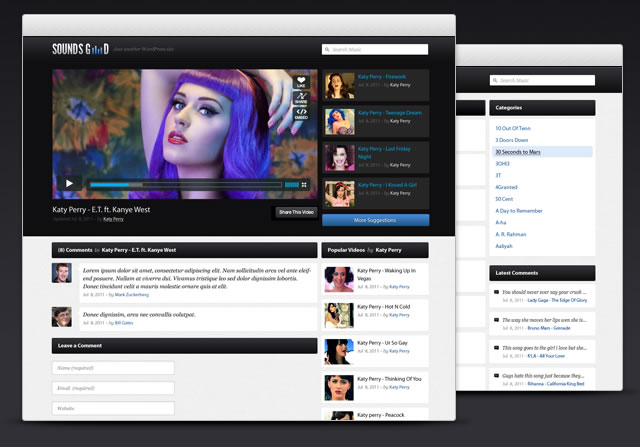The width and height of the screenshot is (640, 447).
Task: Focus the Search Music field in back window
Action: (x=542, y=80)
